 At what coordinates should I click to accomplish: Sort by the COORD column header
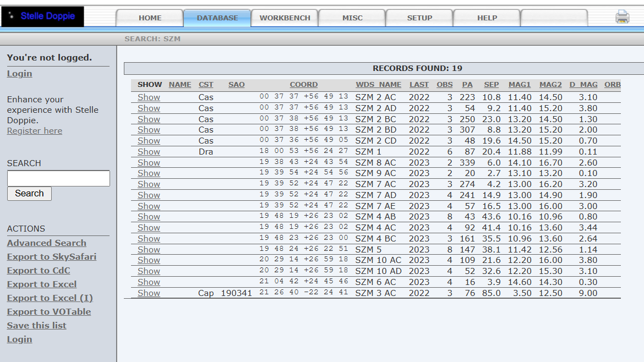click(x=303, y=85)
